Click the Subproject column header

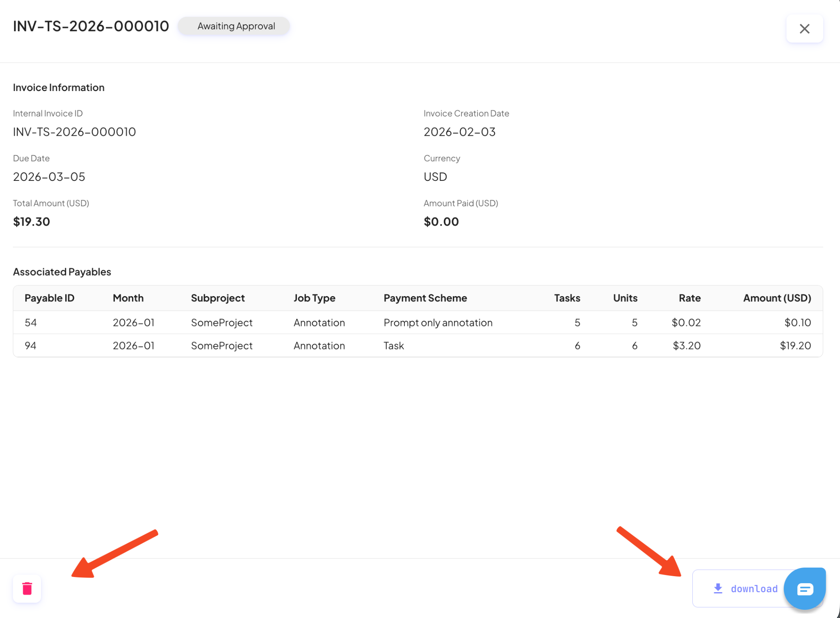[218, 298]
